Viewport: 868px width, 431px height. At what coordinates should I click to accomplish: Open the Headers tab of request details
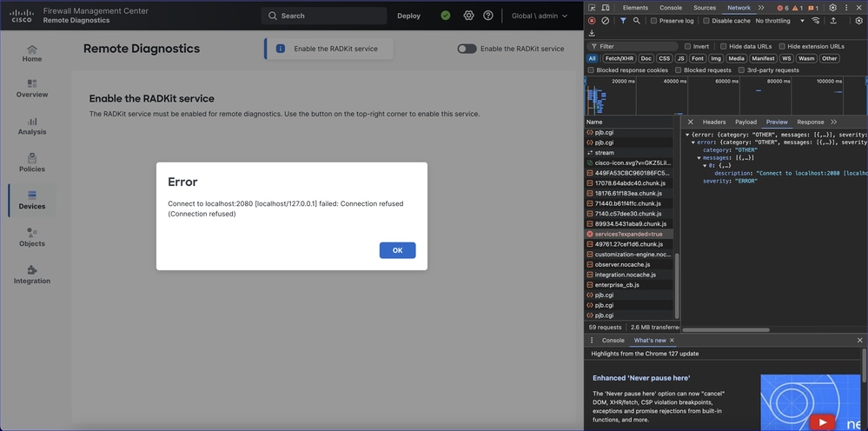pyautogui.click(x=714, y=122)
